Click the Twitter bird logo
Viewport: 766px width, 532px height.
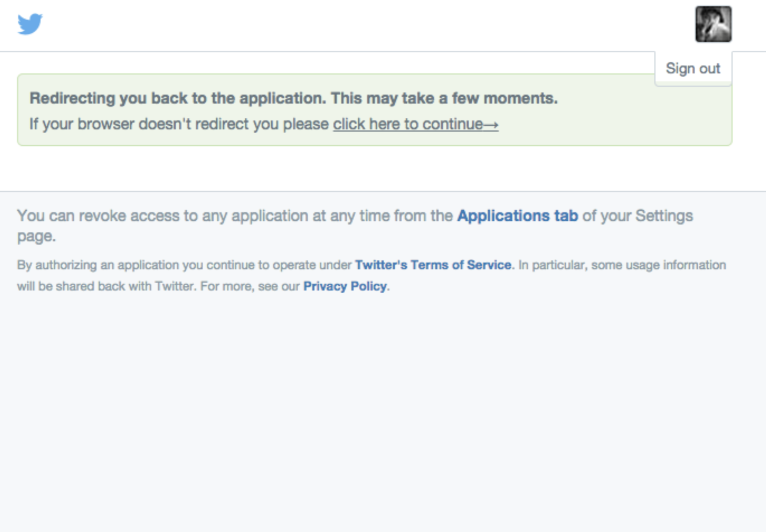(30, 24)
